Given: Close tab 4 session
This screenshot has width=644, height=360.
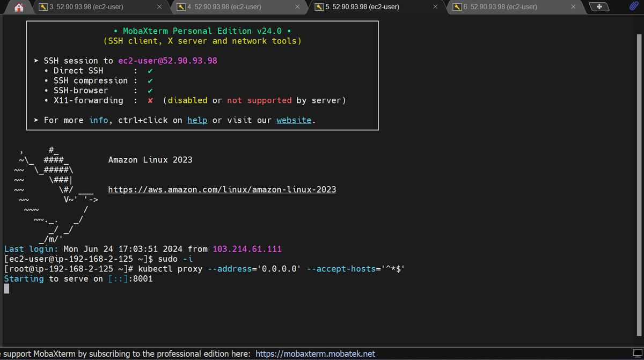Looking at the screenshot, I should (298, 7).
